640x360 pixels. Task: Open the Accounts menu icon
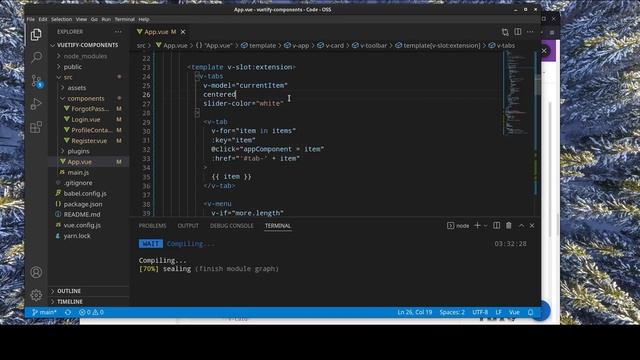click(x=36, y=272)
